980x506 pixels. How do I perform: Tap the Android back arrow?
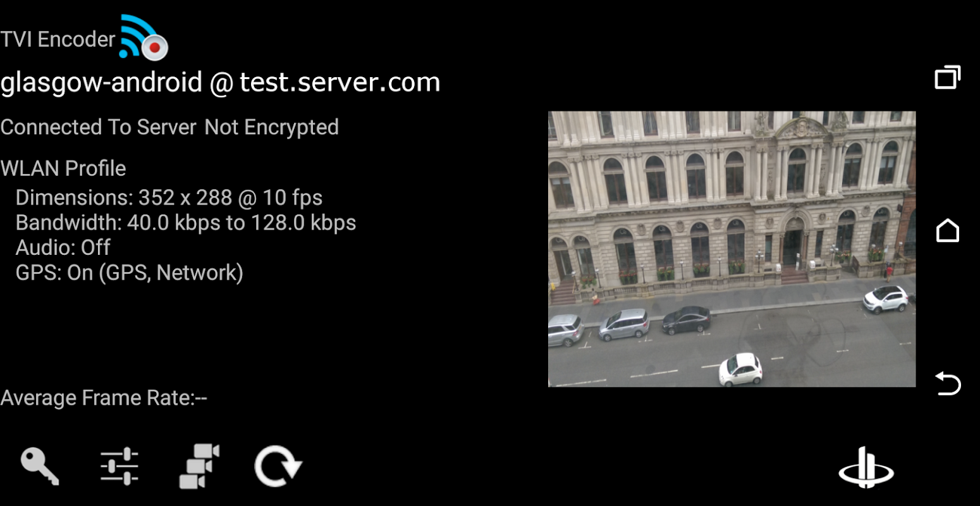948,384
